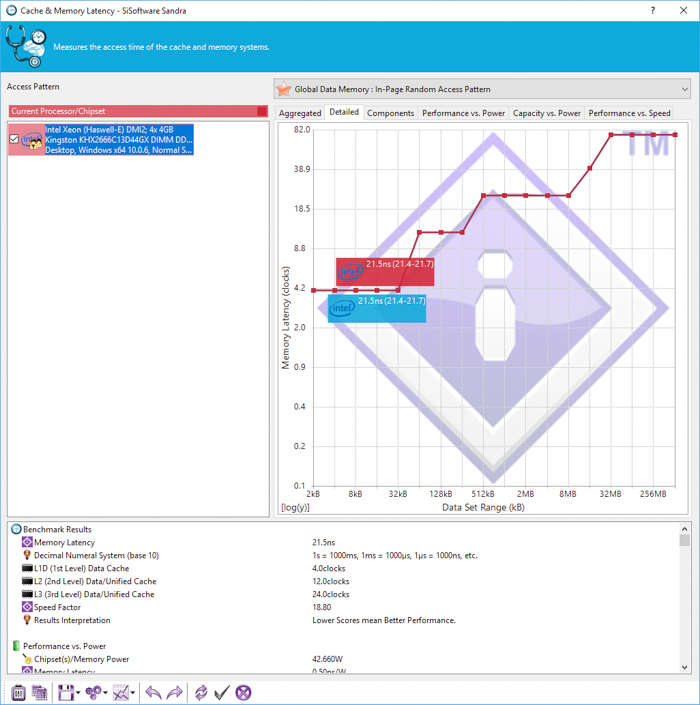The image size is (700, 705).
Task: Open the Performance vs. Power tab
Action: click(x=463, y=113)
